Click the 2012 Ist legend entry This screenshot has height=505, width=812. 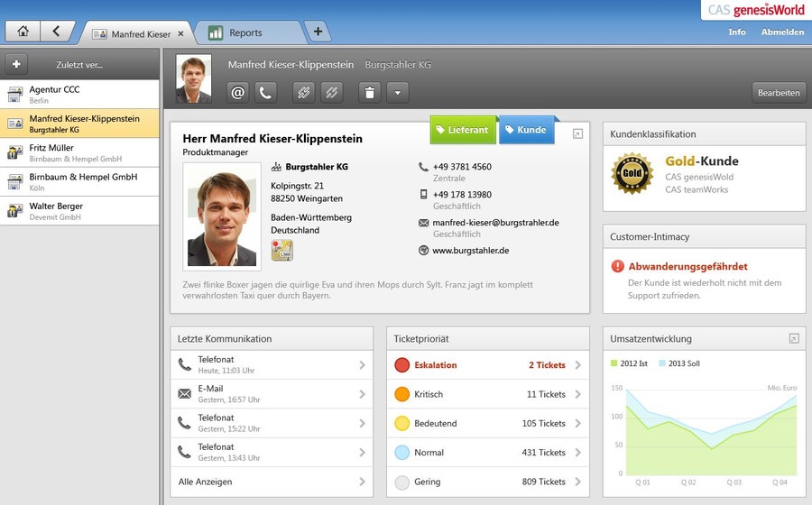click(x=629, y=363)
